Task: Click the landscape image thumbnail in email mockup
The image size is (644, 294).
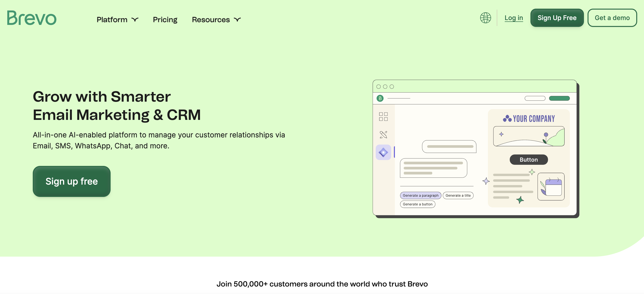Action: [x=528, y=136]
